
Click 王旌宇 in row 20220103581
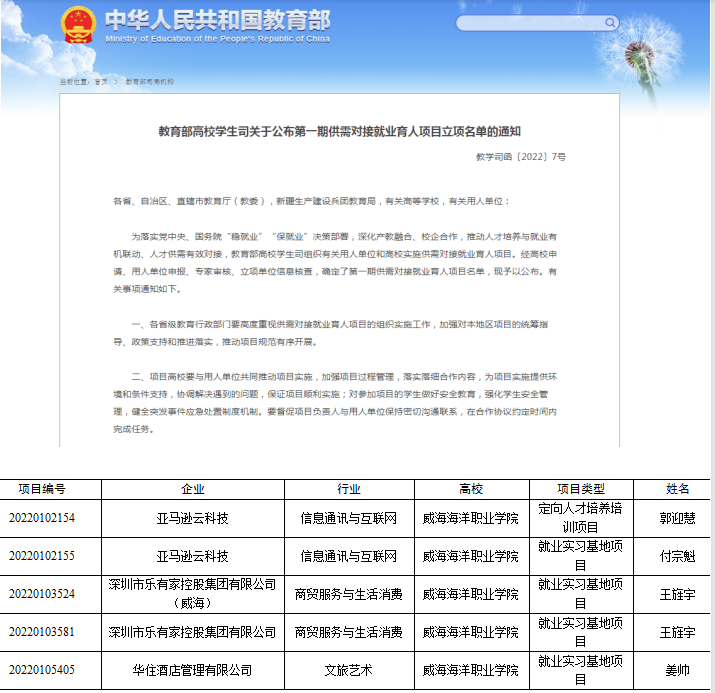[677, 632]
